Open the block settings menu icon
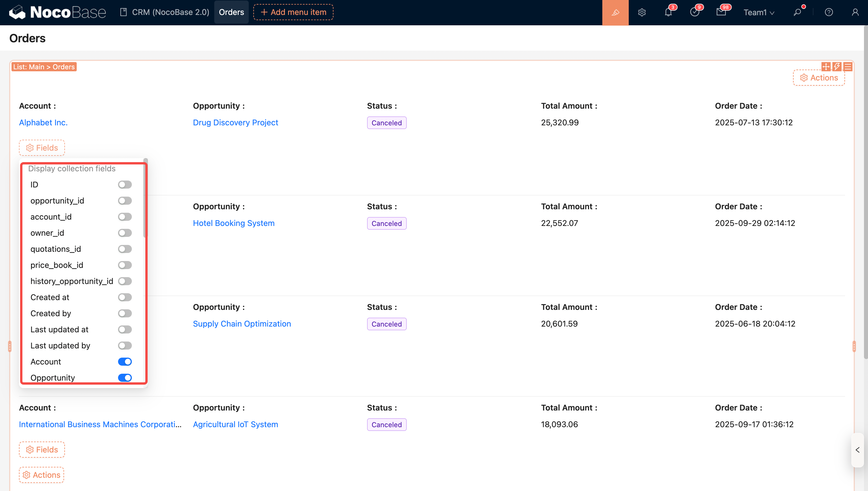This screenshot has width=868, height=491. tap(848, 66)
